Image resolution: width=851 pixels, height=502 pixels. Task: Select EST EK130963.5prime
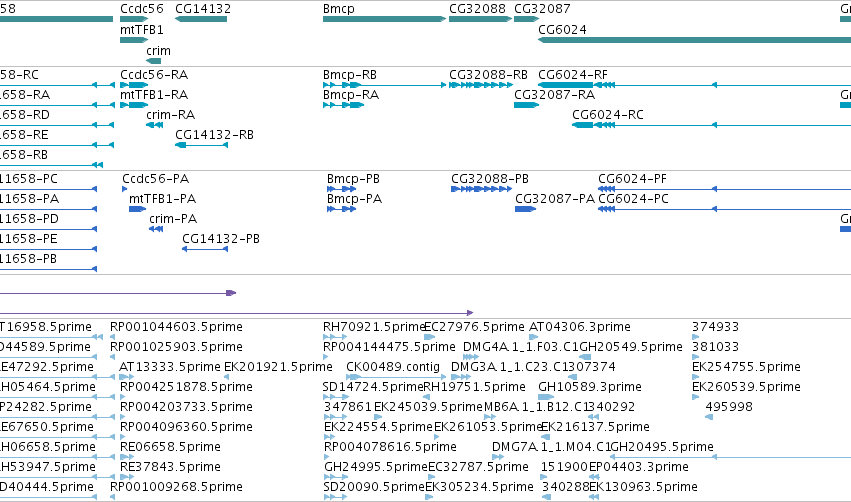coord(643,487)
